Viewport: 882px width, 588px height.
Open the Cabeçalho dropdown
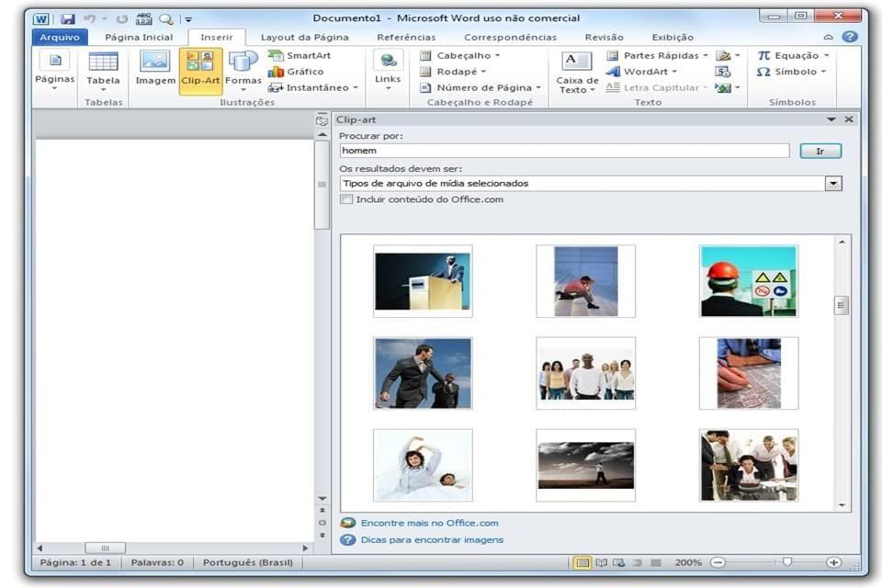coord(460,55)
